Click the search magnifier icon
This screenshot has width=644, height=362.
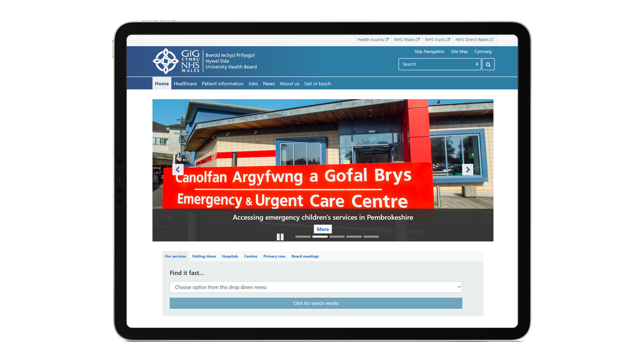[x=488, y=64]
